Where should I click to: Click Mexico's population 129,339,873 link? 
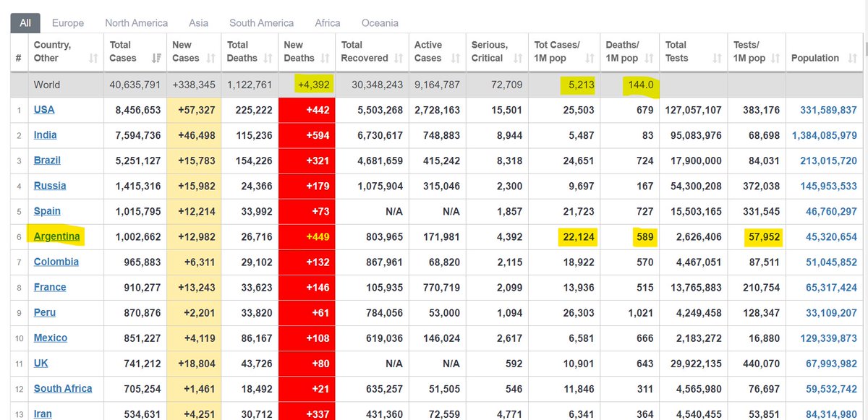[828, 338]
